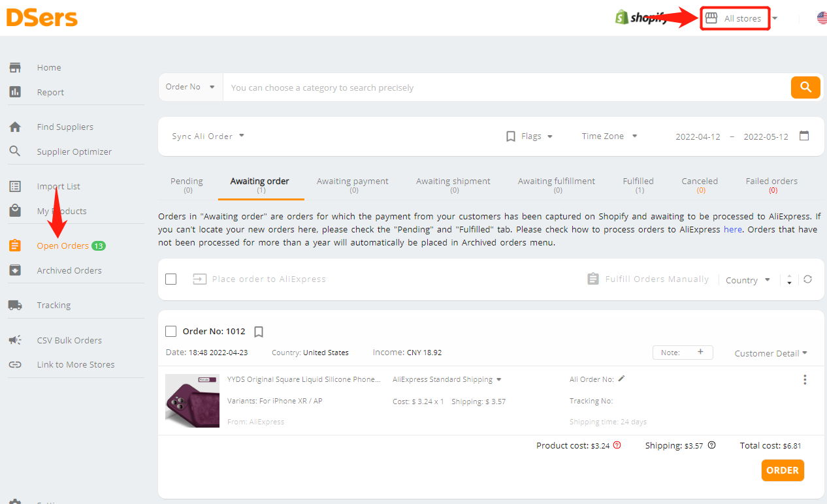Image resolution: width=827 pixels, height=504 pixels.
Task: Follow the 'here' help link
Action: [x=733, y=230]
